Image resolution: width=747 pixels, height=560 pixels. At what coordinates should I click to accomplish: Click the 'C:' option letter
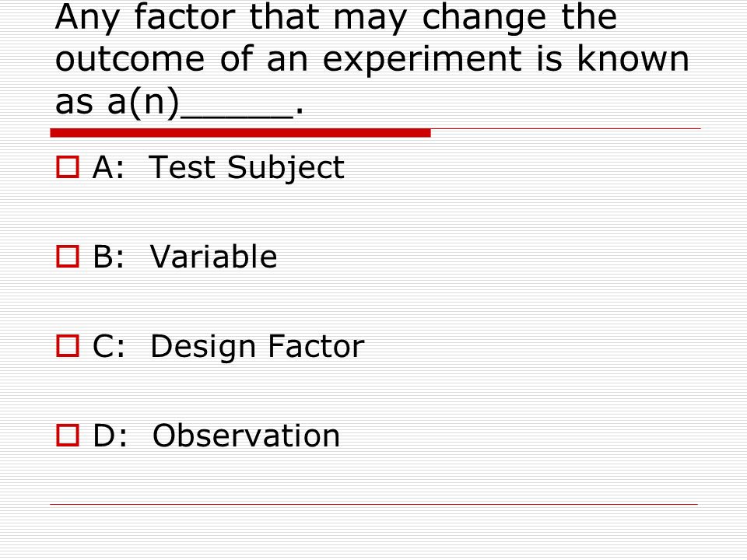click(109, 345)
